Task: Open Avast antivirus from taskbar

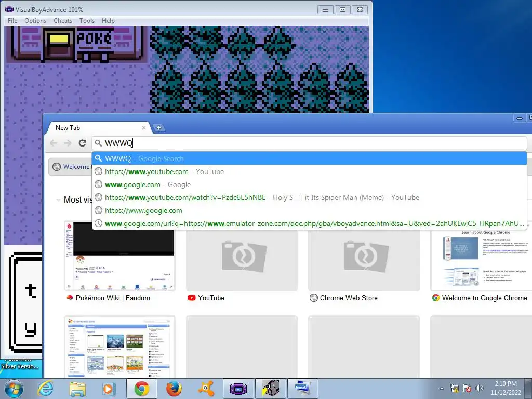Action: coord(206,389)
